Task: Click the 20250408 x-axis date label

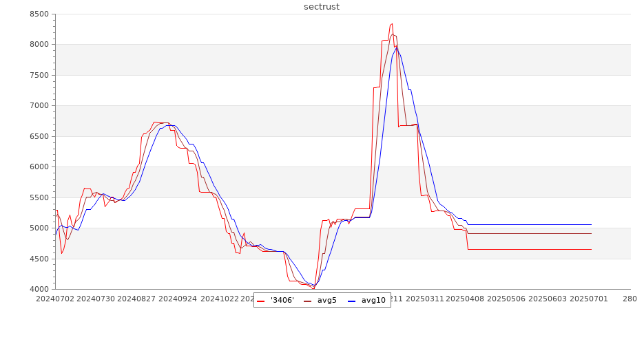Action: point(466,299)
